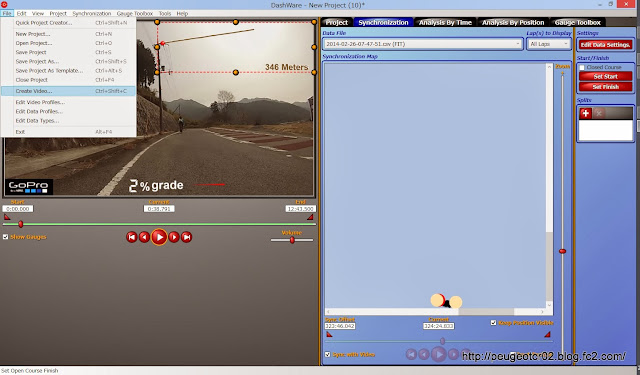Click the red start marker triangle under Start
Viewport: 640px width, 375px height.
pyautogui.click(x=7, y=217)
